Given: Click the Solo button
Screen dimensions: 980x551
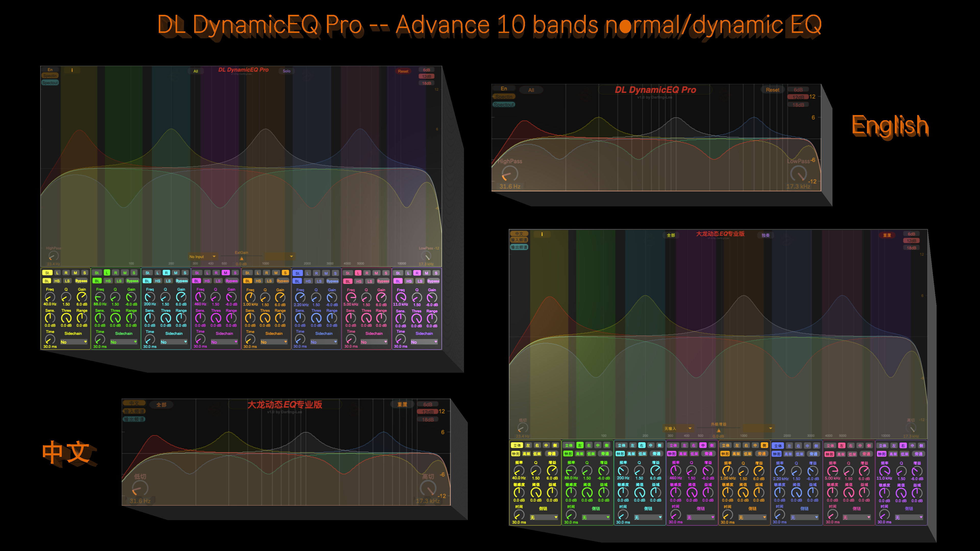Looking at the screenshot, I should tap(286, 71).
